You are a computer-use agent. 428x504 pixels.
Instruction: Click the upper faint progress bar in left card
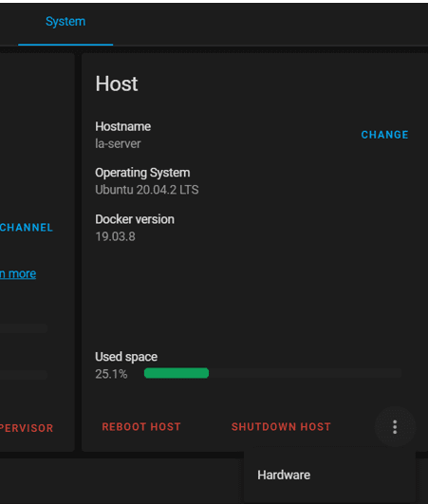[24, 328]
